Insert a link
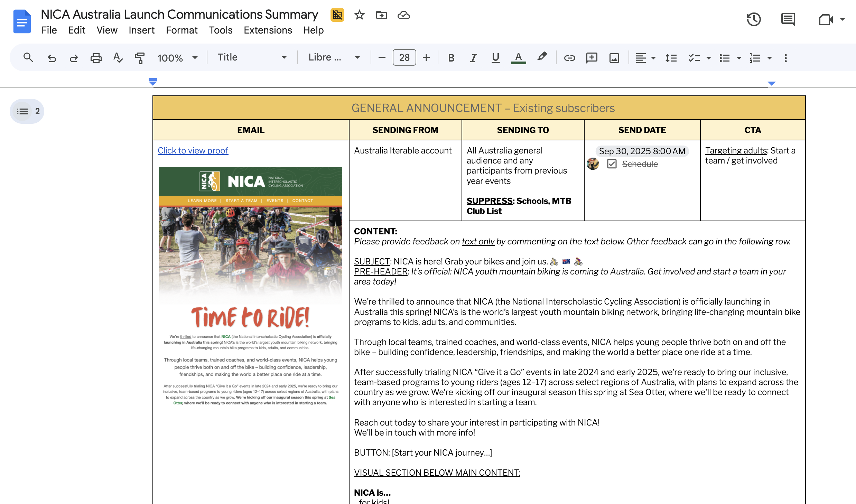This screenshot has height=504, width=856. tap(569, 57)
